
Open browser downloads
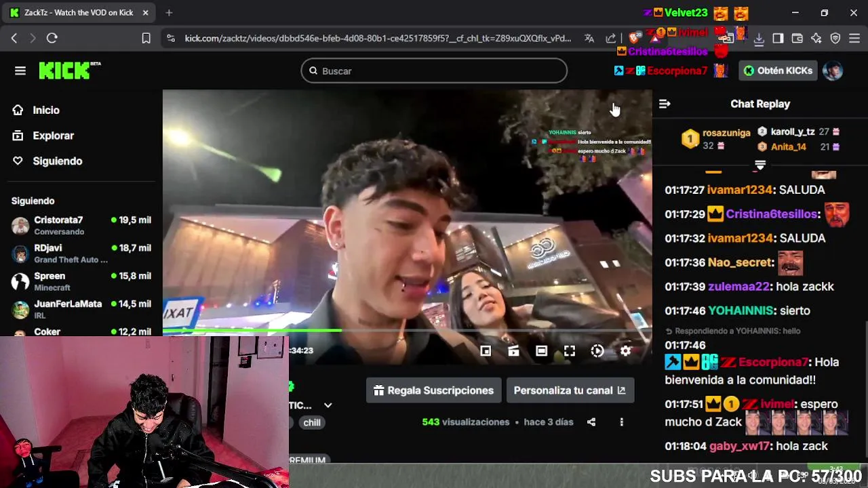[759, 39]
